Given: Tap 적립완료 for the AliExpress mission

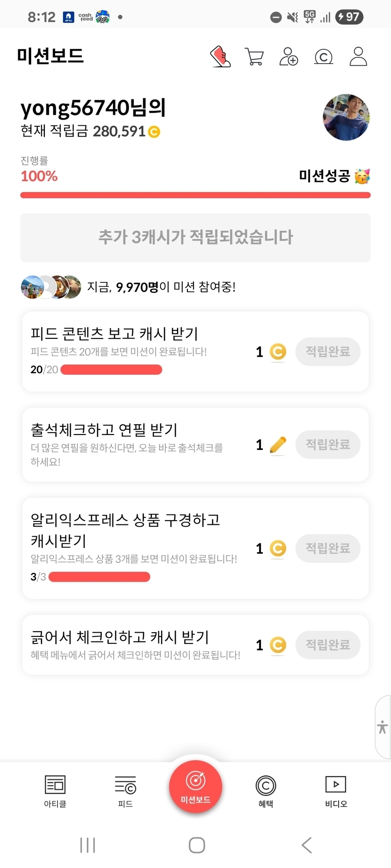Looking at the screenshot, I should 328,548.
